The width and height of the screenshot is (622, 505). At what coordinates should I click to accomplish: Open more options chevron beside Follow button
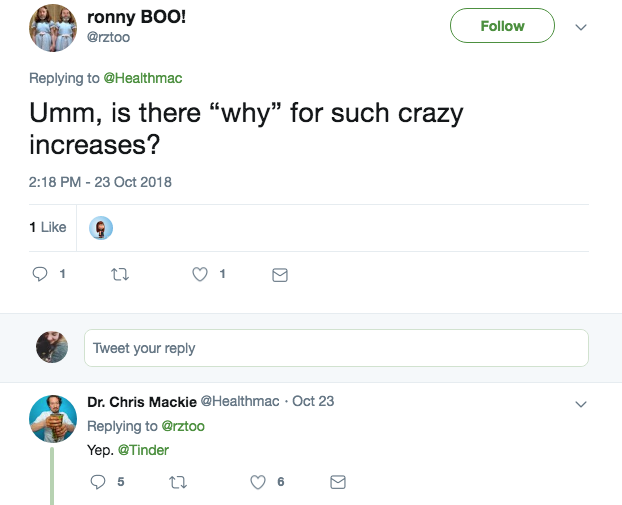pyautogui.click(x=581, y=27)
